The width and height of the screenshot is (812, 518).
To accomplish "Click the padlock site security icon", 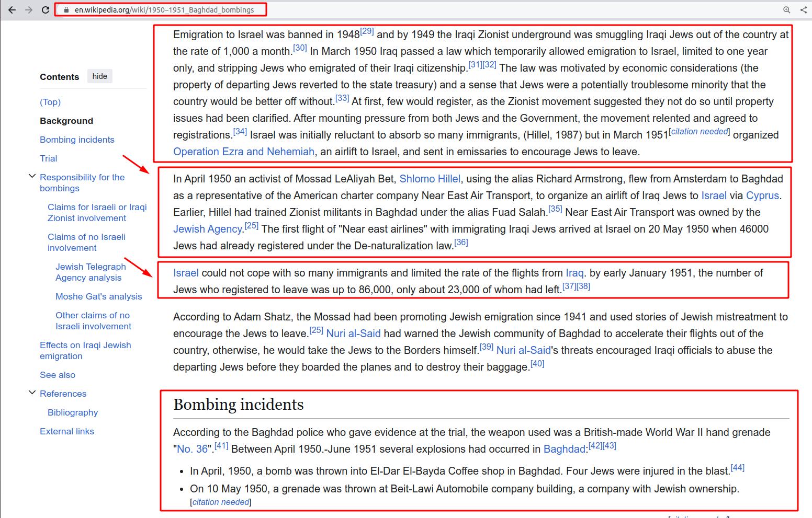I will point(66,10).
